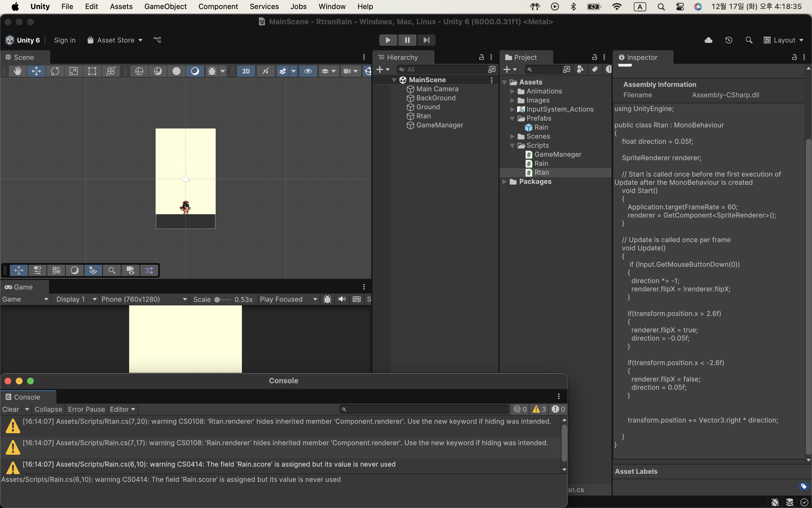Click Sign in
This screenshot has width=812, height=508.
[65, 40]
